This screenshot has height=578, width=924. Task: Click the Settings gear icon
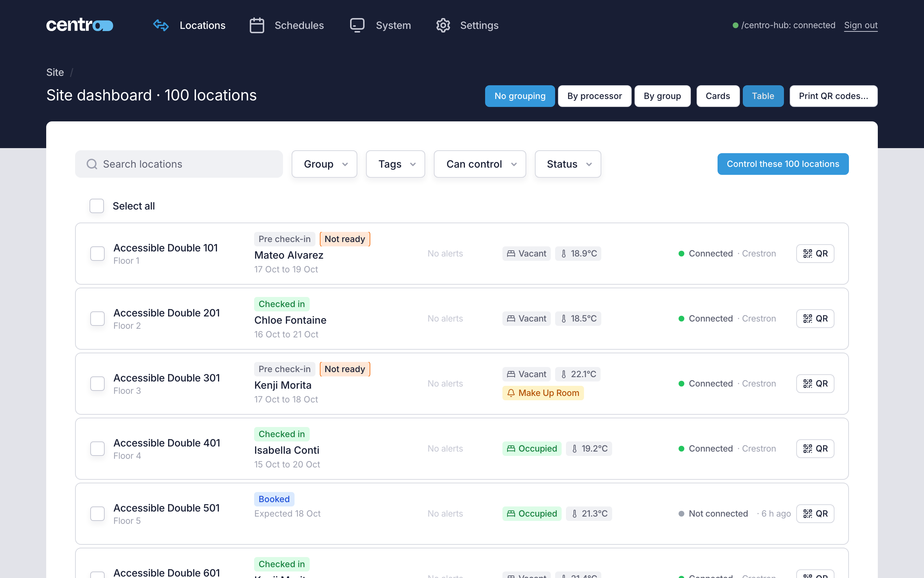pos(443,25)
